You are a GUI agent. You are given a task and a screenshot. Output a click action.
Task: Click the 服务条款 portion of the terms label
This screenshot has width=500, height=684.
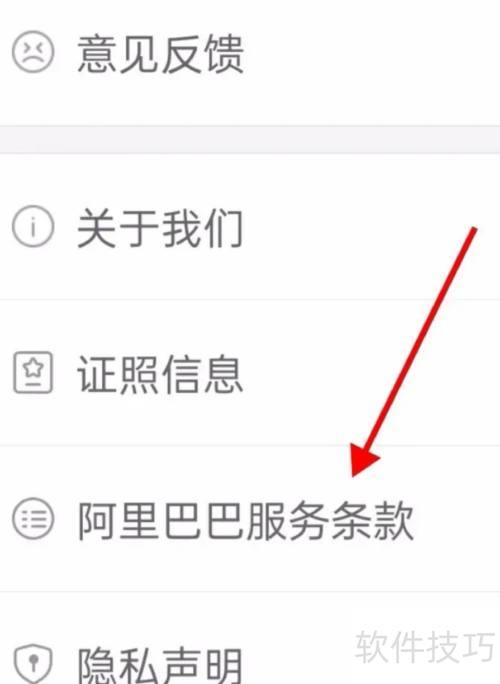[x=330, y=520]
